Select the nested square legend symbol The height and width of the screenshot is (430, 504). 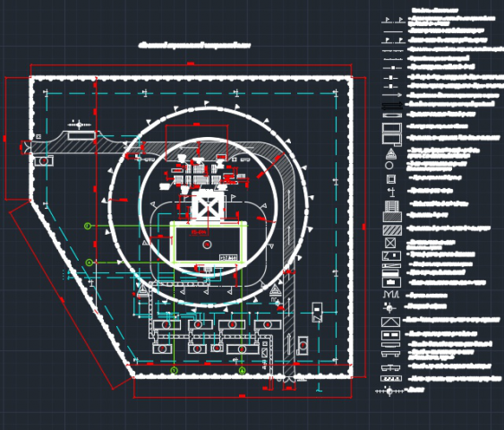[x=391, y=179]
